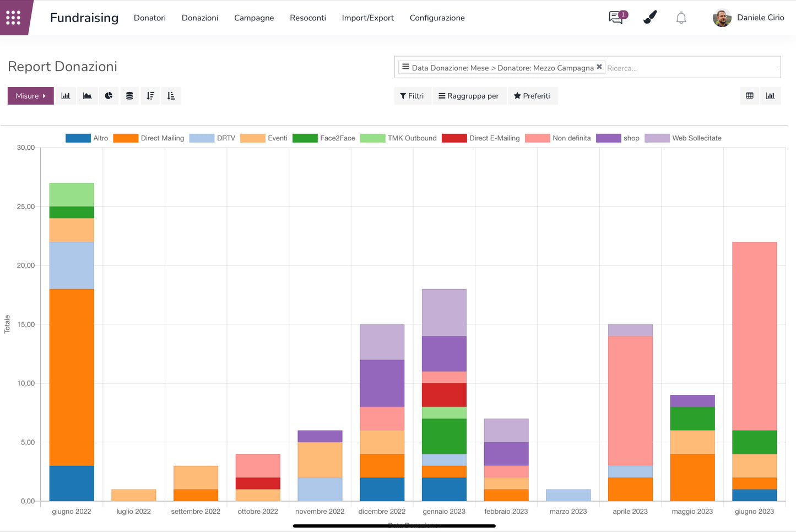796x532 pixels.
Task: Open the Campagne menu
Action: [x=254, y=18]
